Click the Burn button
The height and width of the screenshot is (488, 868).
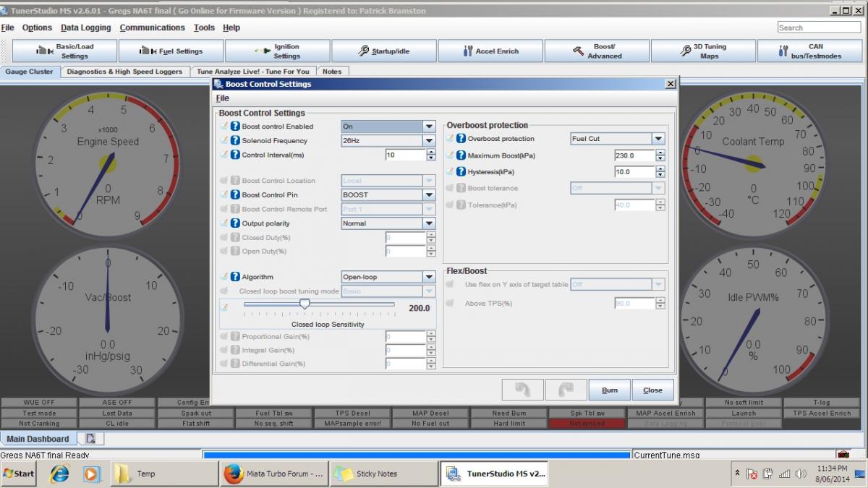point(609,390)
